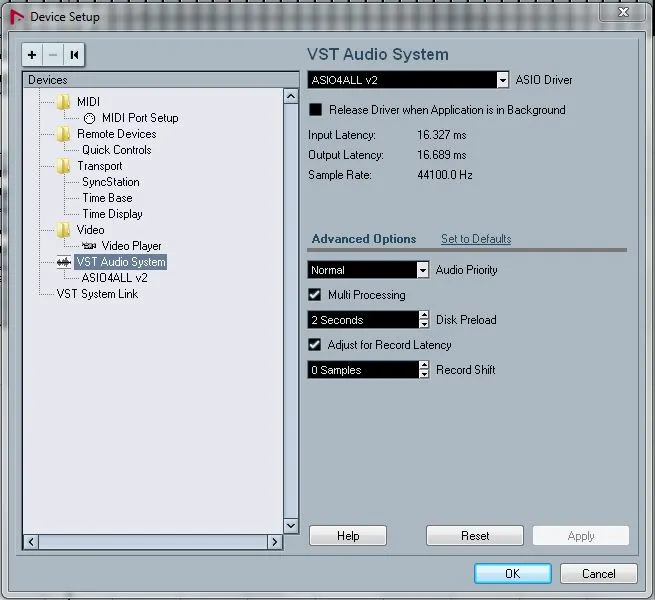Toggle Release Driver when in Background checkbox
Screen dimensions: 655x600
(315, 110)
